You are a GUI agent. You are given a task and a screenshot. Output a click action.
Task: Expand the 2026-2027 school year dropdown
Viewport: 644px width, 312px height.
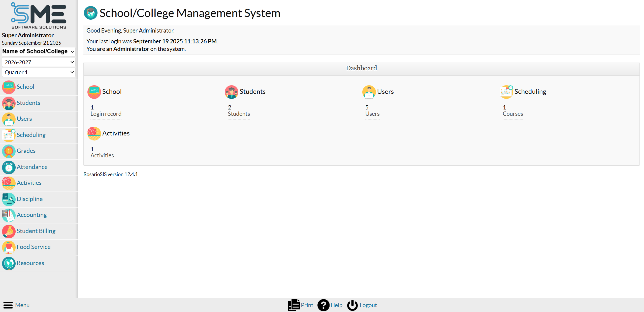coord(39,62)
